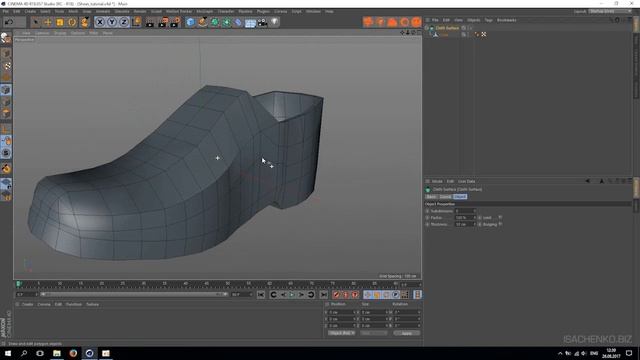Toggle the Z axis lock
Image resolution: width=640 pixels, height=360 pixels.
point(124,22)
